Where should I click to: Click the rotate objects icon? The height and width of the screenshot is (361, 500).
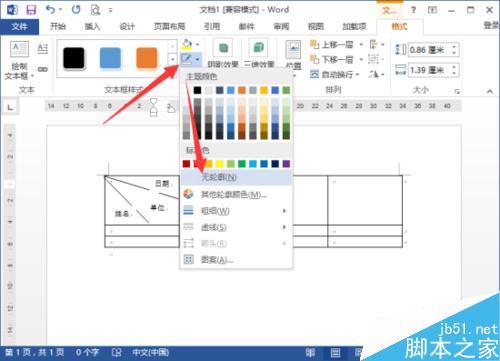click(373, 74)
